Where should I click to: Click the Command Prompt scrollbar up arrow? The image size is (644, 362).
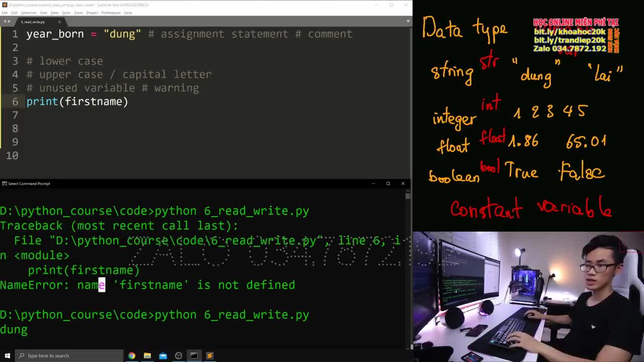click(x=408, y=190)
